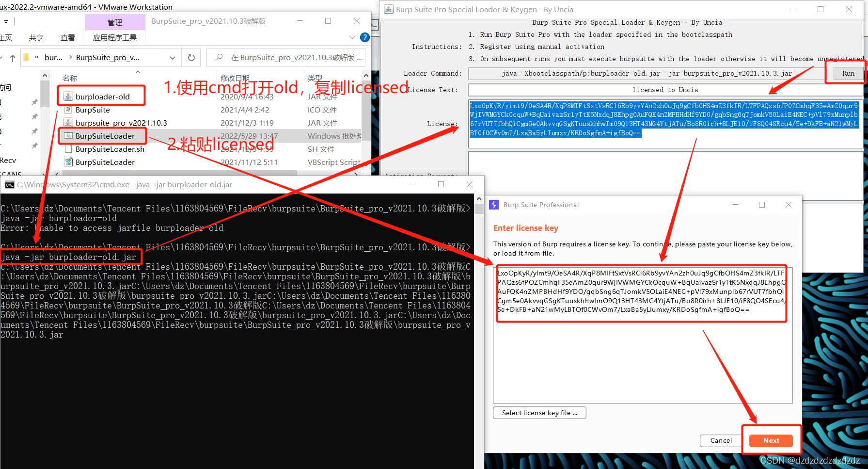Sort files by 类型 column header
This screenshot has height=469, width=868.
coord(315,78)
